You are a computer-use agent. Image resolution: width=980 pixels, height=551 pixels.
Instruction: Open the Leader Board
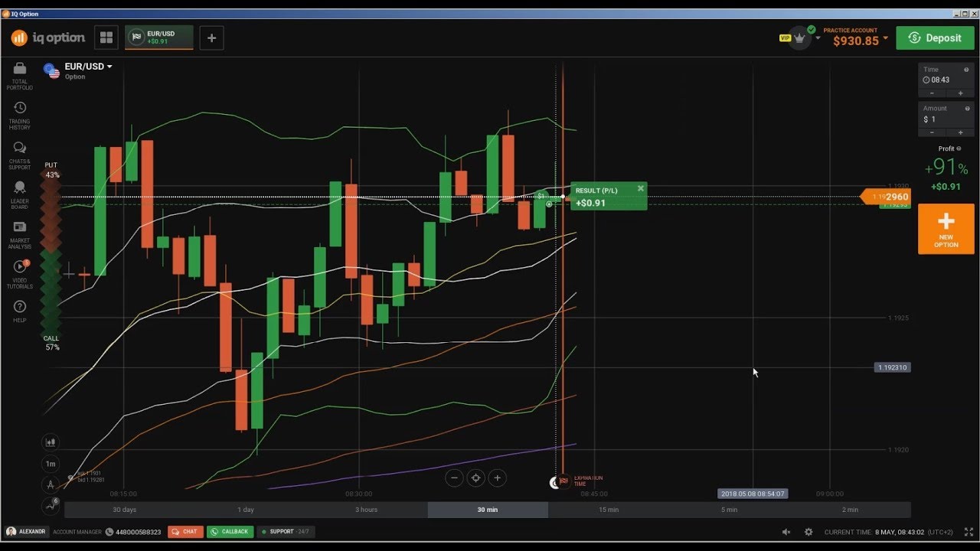(x=20, y=195)
